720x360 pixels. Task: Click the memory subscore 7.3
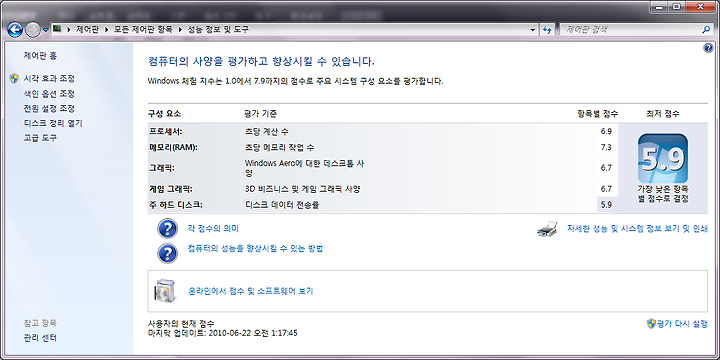[x=606, y=147]
